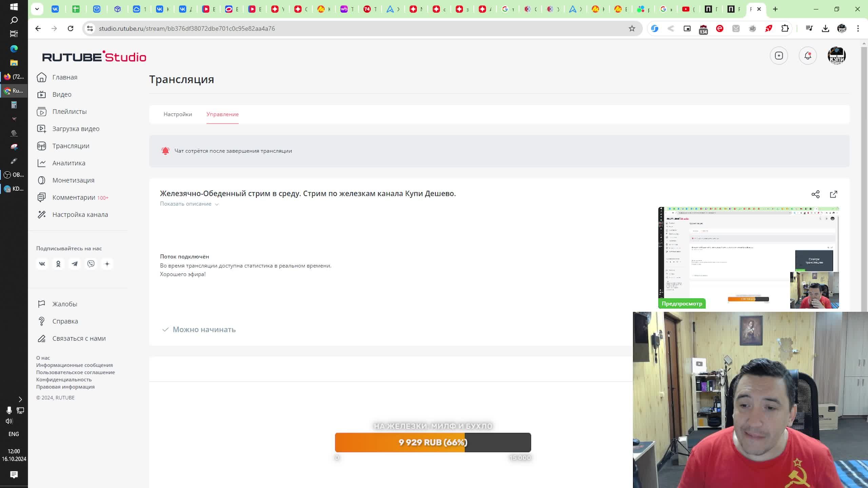Open Аналитика in the sidebar

68,163
